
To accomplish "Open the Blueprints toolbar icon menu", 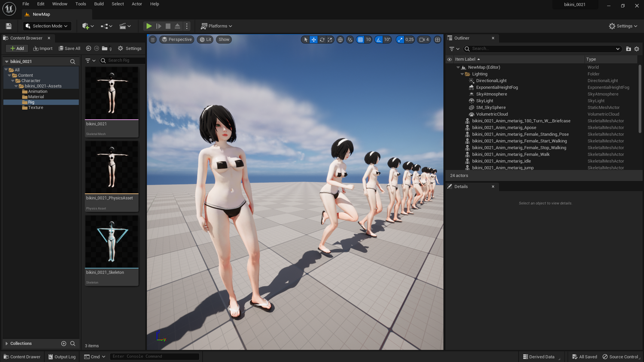I will pos(106,26).
